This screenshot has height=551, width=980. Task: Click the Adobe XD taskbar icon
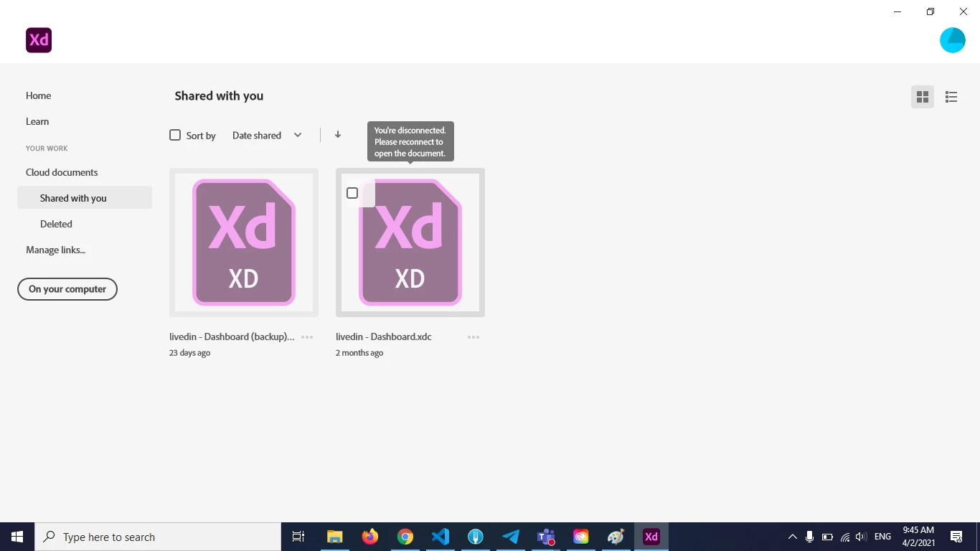651,537
